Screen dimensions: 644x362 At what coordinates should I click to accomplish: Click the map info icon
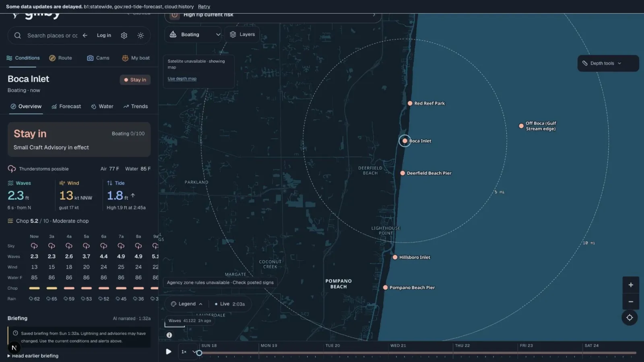[x=169, y=335]
